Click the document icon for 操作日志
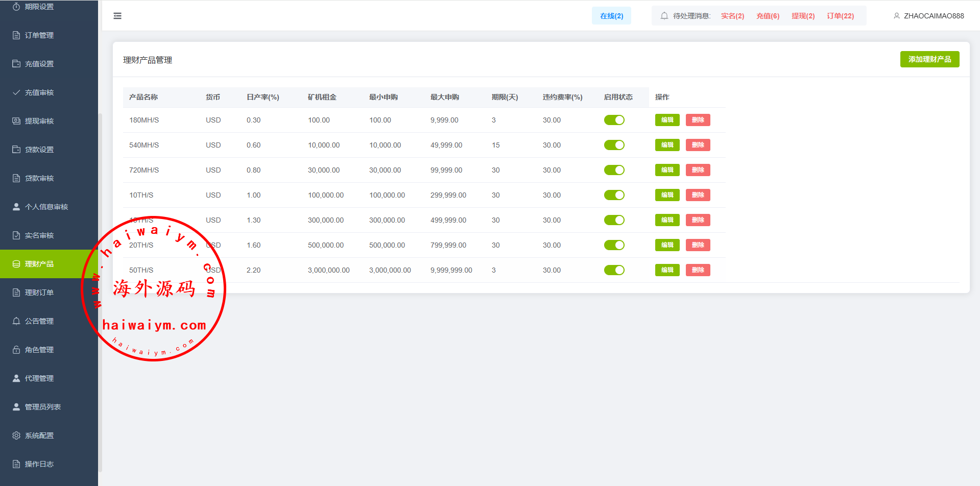Screen dimensions: 980x486 point(16,464)
